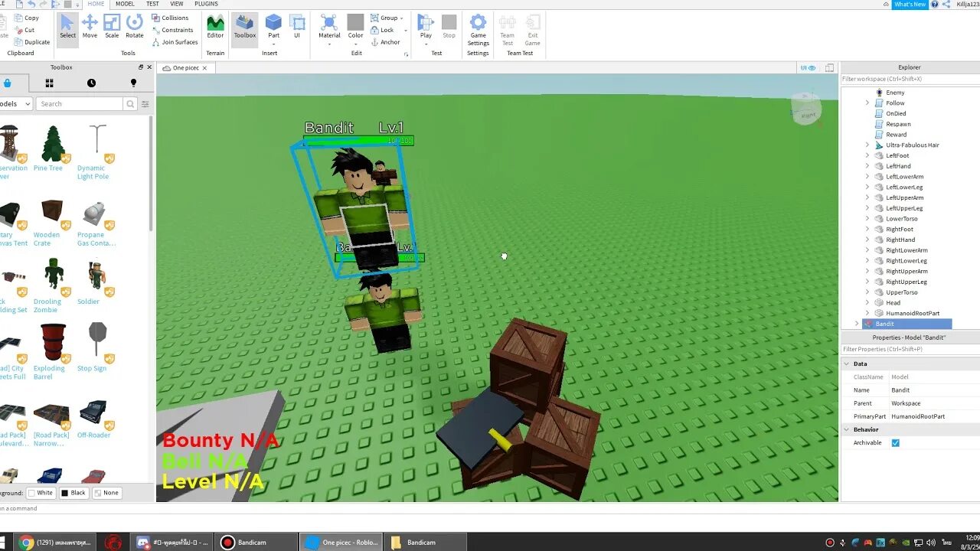Toggle the device emulator view icon

[x=829, y=68]
